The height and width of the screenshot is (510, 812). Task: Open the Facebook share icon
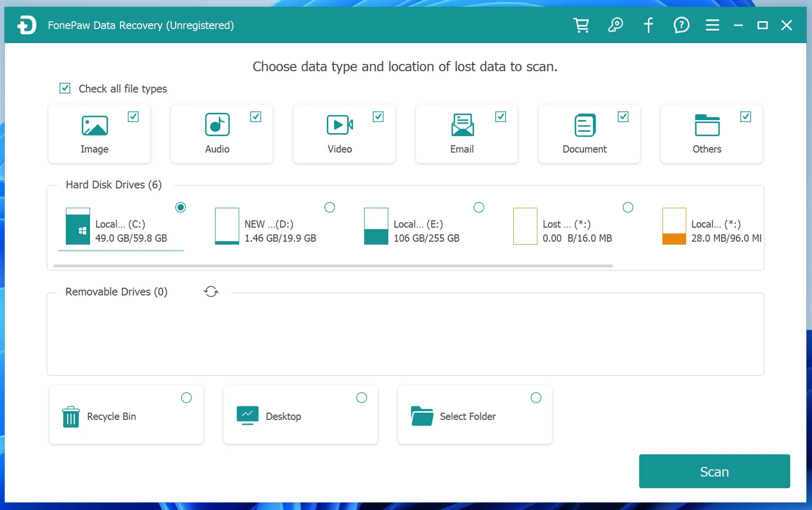pyautogui.click(x=648, y=25)
